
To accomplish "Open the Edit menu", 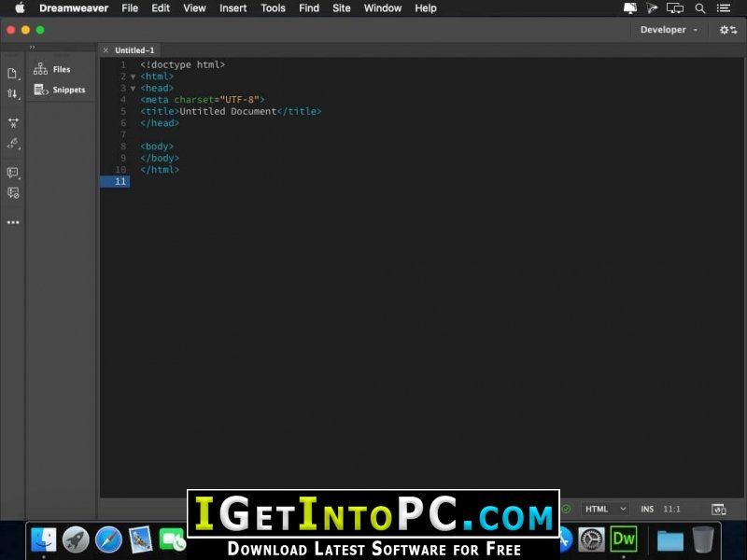I will [161, 8].
